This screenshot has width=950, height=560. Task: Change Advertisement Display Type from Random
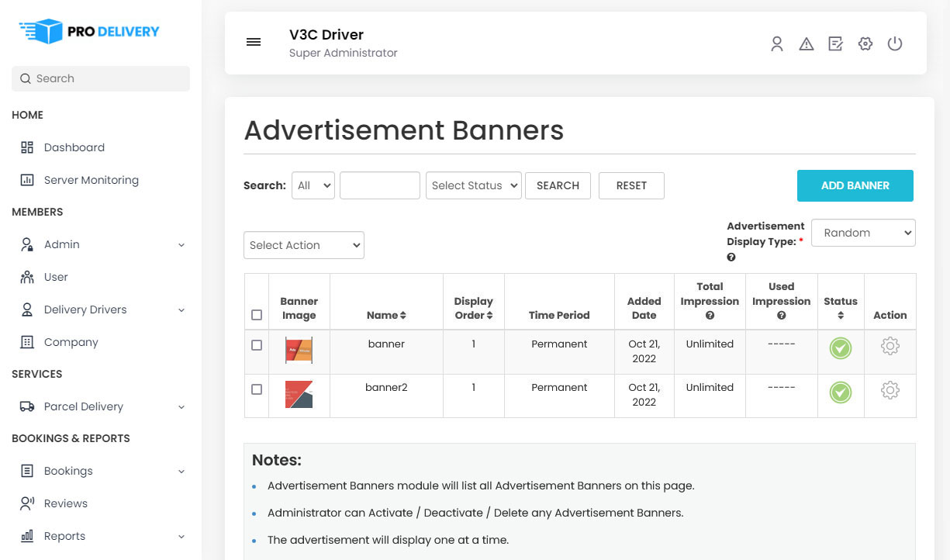(x=863, y=233)
